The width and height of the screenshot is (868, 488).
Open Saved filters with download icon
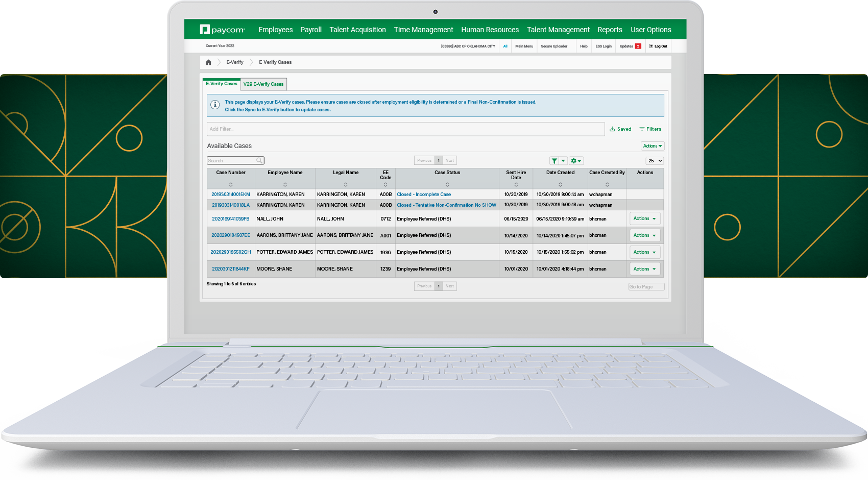point(620,129)
